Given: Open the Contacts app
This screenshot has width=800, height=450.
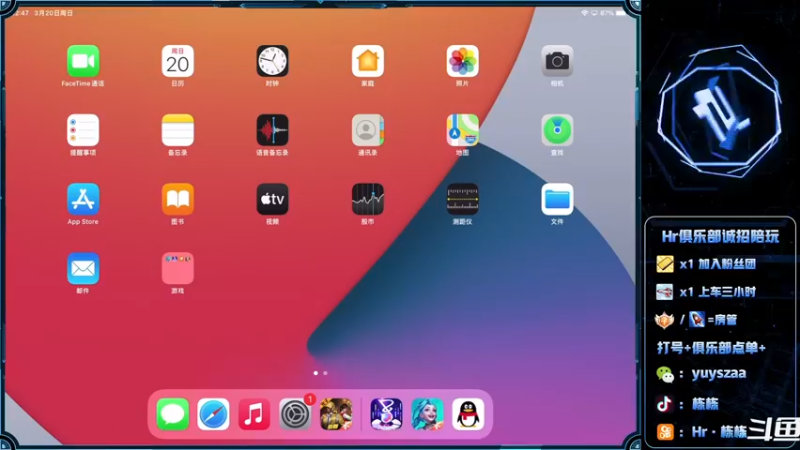Looking at the screenshot, I should pos(367,130).
